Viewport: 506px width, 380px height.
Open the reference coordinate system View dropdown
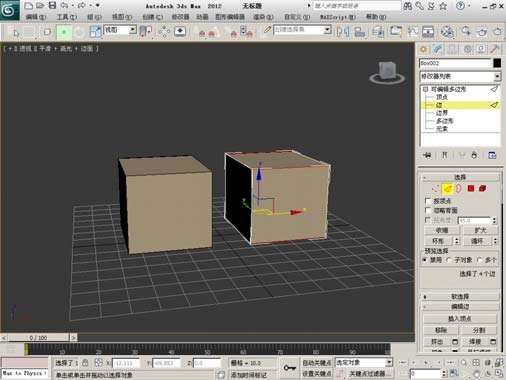pos(120,30)
